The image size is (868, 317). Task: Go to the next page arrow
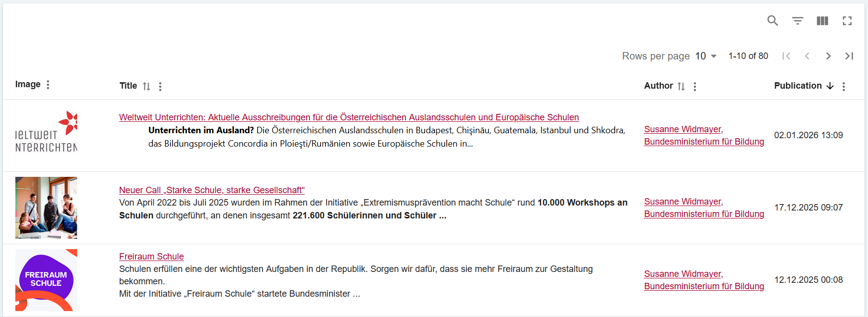click(828, 56)
